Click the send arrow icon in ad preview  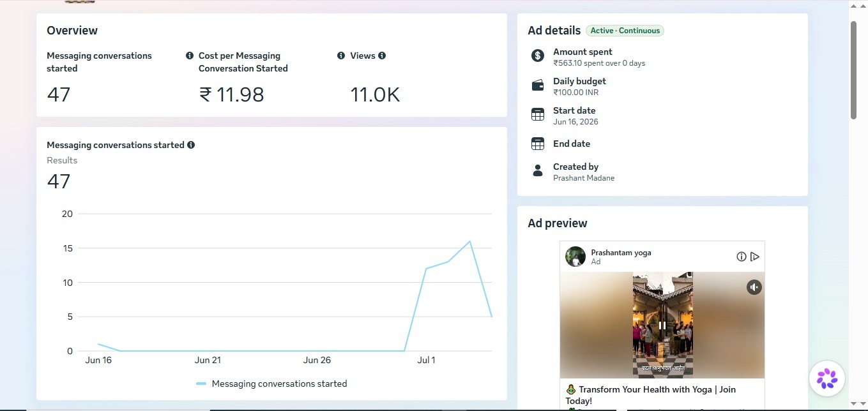pos(755,257)
